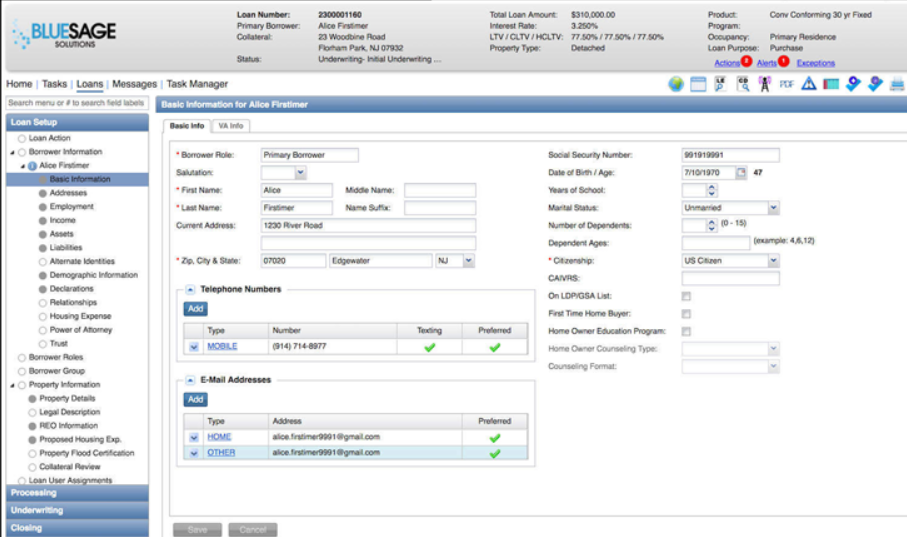Switch to the VA Info tab
The image size is (907, 537).
pos(231,126)
